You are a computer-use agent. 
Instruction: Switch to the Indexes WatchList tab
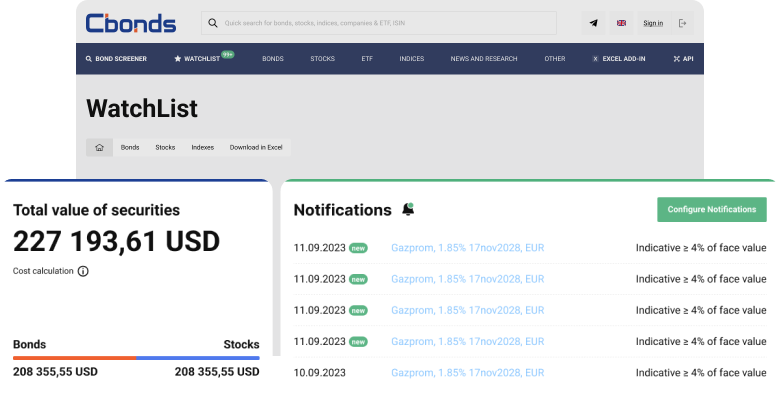click(x=202, y=147)
